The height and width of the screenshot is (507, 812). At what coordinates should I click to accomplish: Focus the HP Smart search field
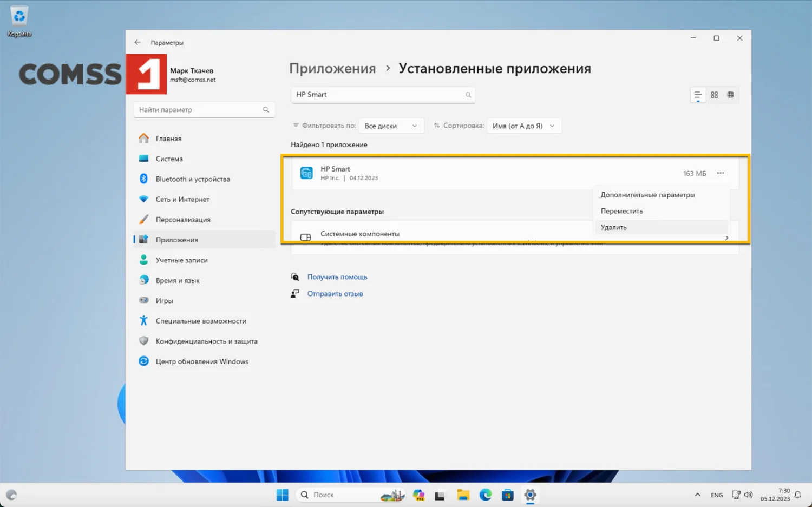point(383,95)
